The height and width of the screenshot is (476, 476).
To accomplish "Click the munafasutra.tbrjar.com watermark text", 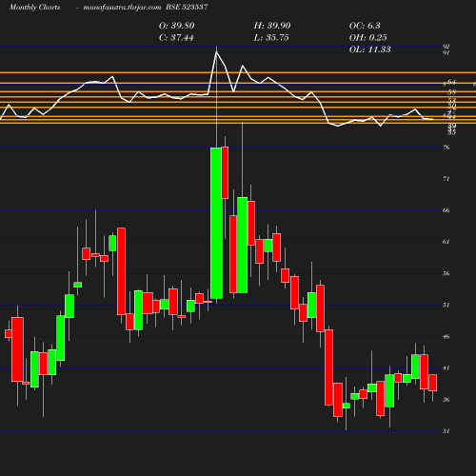I will click(122, 8).
